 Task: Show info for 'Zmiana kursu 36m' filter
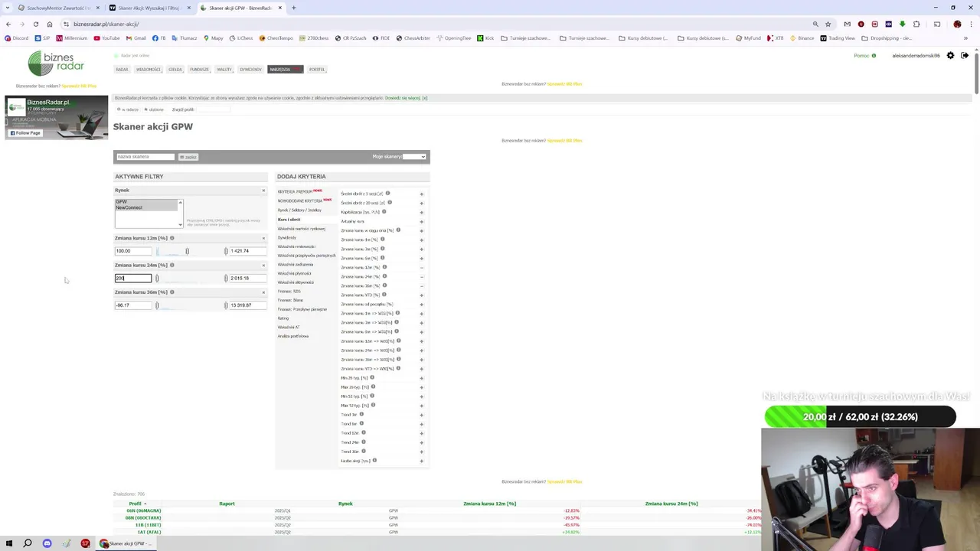tap(171, 292)
